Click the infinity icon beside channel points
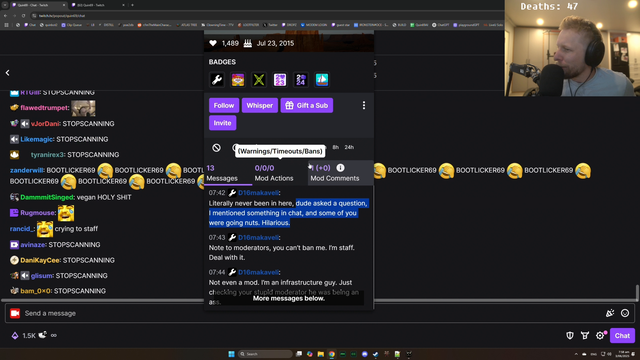This screenshot has height=360, width=640. 54,336
